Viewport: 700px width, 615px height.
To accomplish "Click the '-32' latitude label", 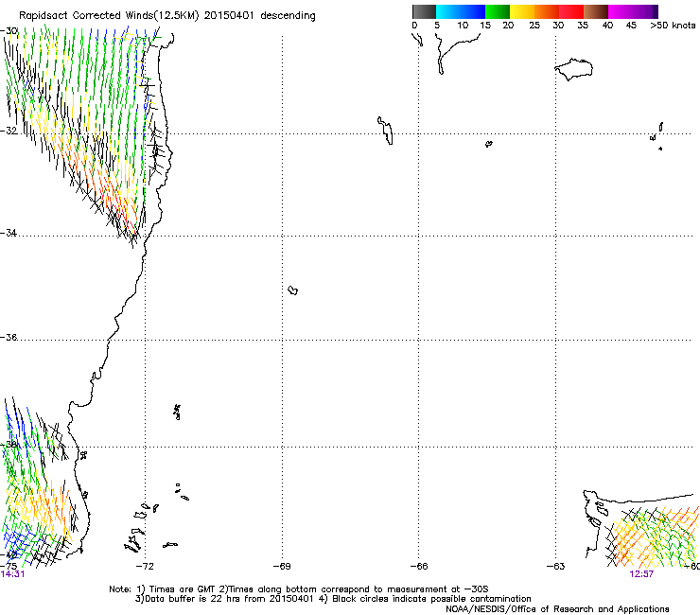I will click(x=9, y=131).
